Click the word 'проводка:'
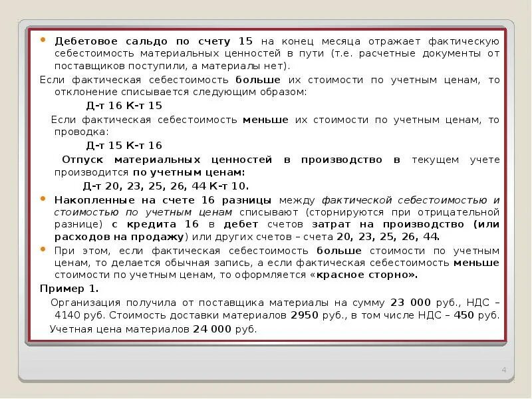This screenshot has width=532, height=399. (81, 132)
